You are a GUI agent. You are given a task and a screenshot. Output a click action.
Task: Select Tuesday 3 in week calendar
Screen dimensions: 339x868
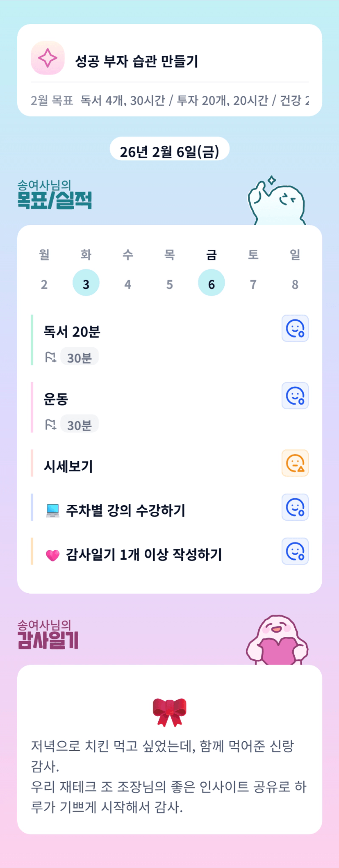tap(86, 283)
